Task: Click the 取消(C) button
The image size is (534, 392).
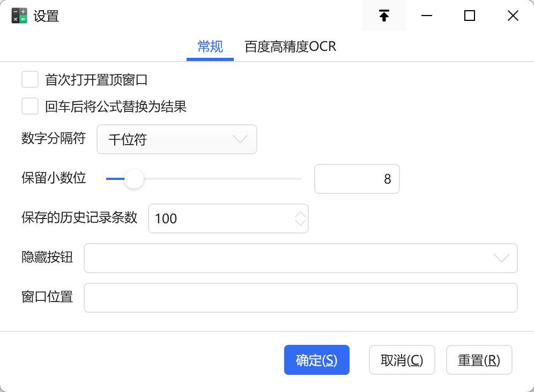Action: 402,360
